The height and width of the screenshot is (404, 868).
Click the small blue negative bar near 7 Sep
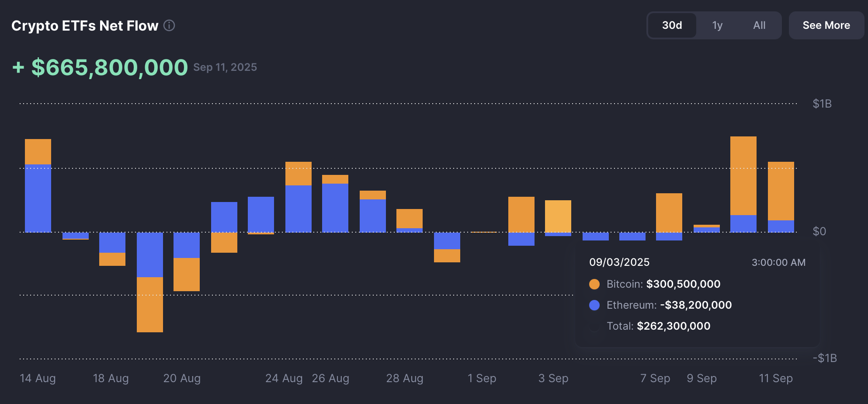[632, 237]
